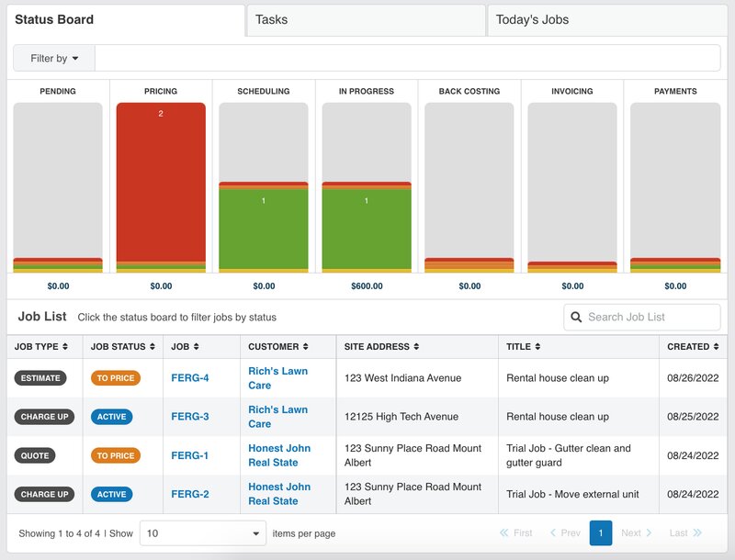Click the filter text input field

coord(407,58)
